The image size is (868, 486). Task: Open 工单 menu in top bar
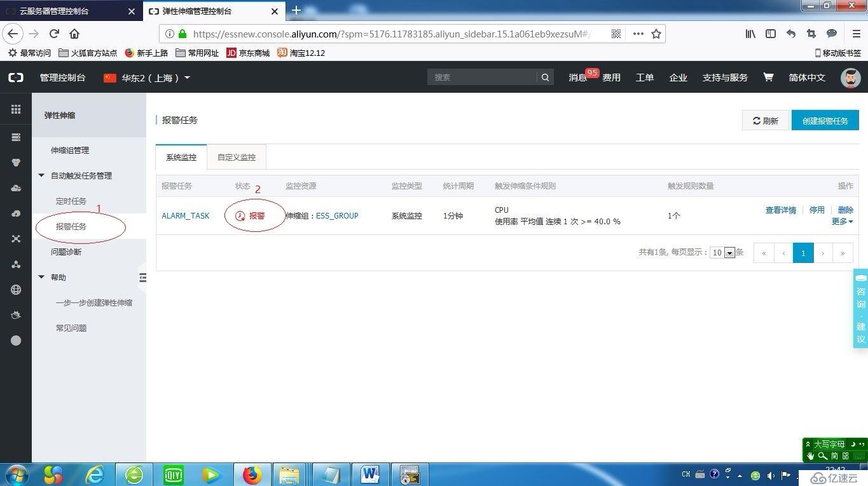click(645, 77)
